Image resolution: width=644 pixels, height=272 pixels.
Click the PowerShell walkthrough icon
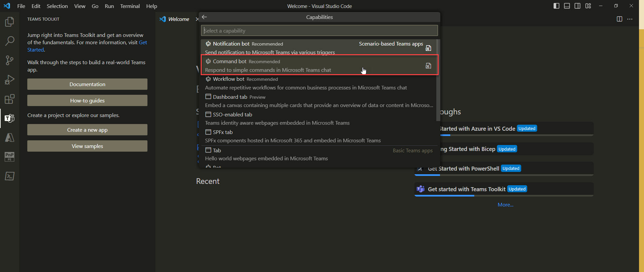click(x=421, y=169)
